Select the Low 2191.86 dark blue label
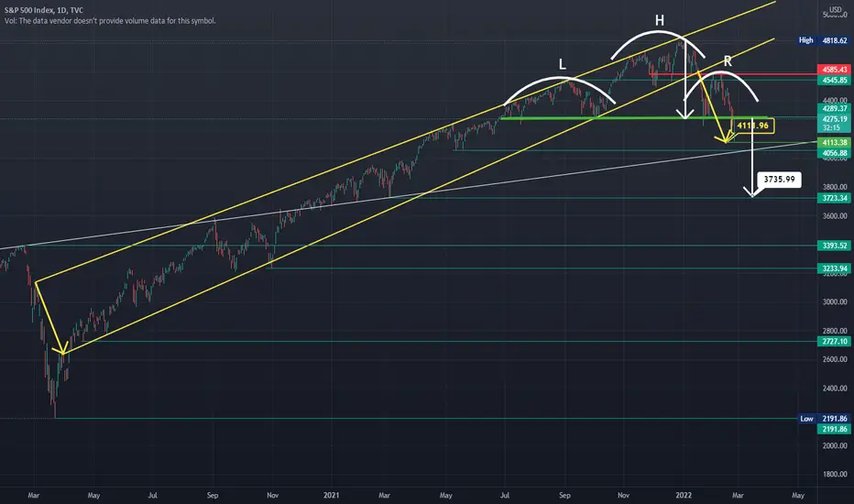The height and width of the screenshot is (504, 854). coord(824,419)
